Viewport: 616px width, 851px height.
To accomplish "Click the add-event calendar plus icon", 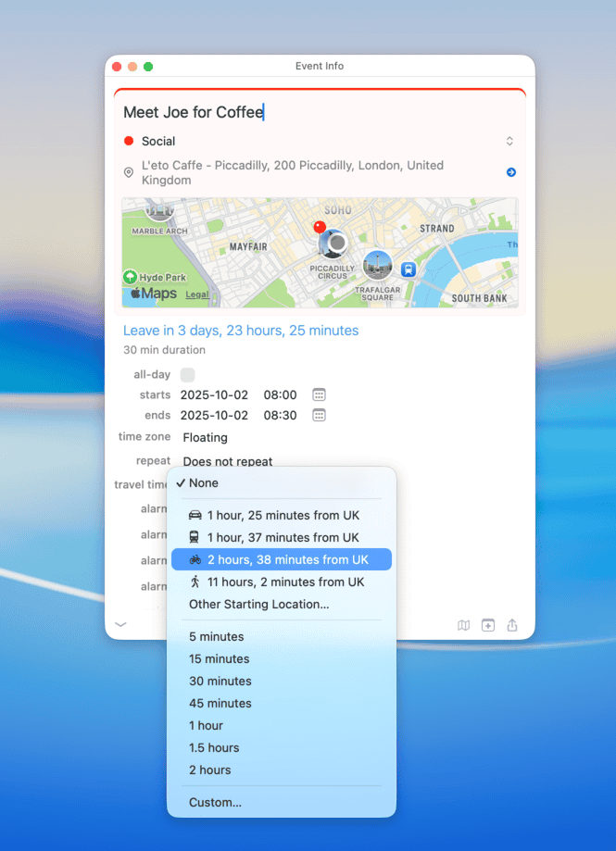I will (x=488, y=625).
